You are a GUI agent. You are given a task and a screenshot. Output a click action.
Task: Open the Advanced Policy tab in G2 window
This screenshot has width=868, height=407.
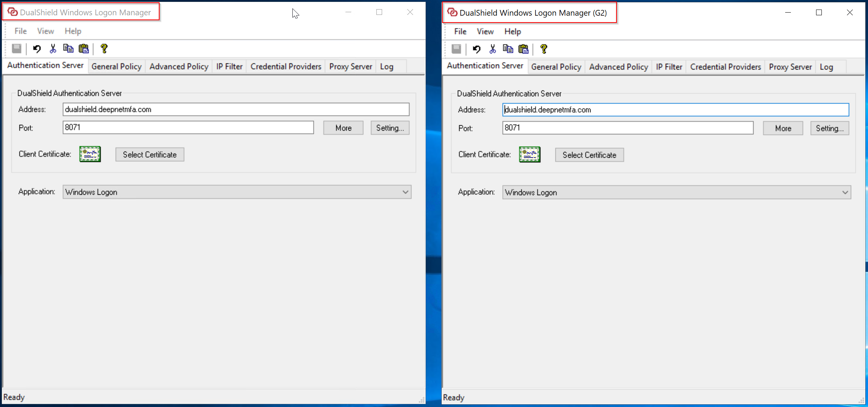click(618, 67)
